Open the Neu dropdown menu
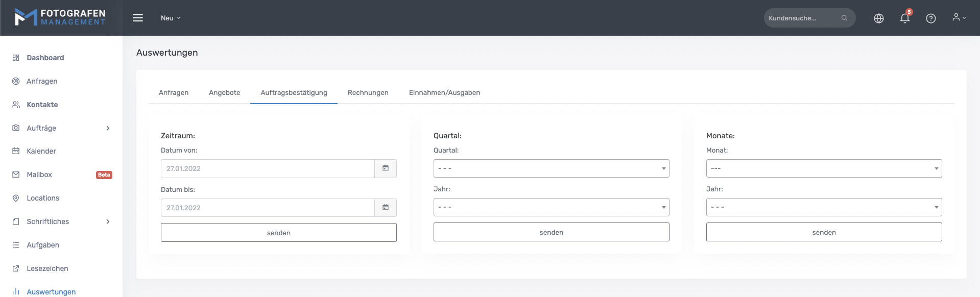Screen dimensions: 980x297 pos(171,18)
